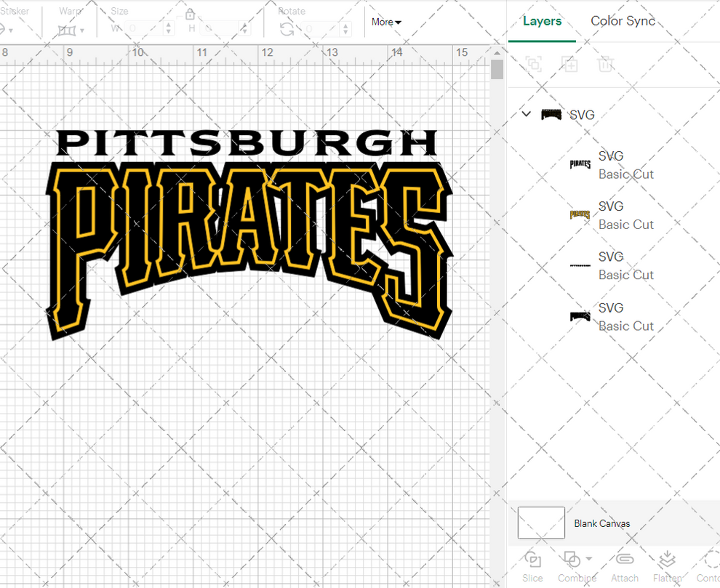
Task: Click the delete layer trash icon
Action: (x=606, y=64)
